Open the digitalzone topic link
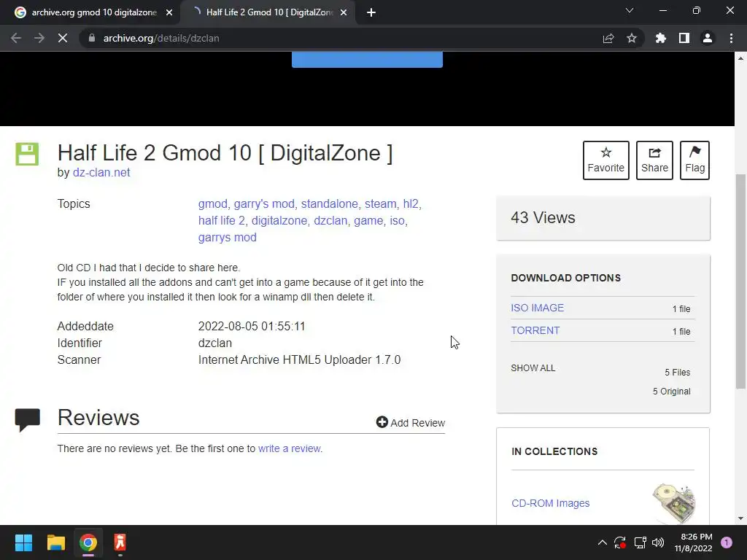Screen dimensions: 747x560 click(x=279, y=220)
